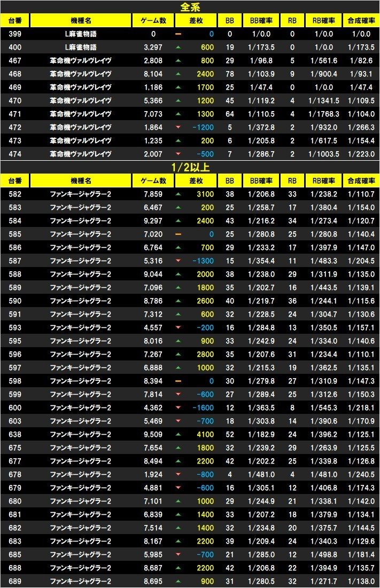Click the orange dash icon in row 399

point(178,34)
